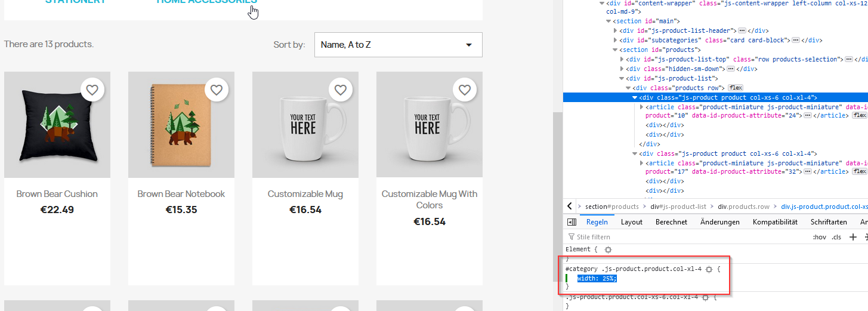
Task: Favorite the Customizable Mug product
Action: (x=340, y=90)
